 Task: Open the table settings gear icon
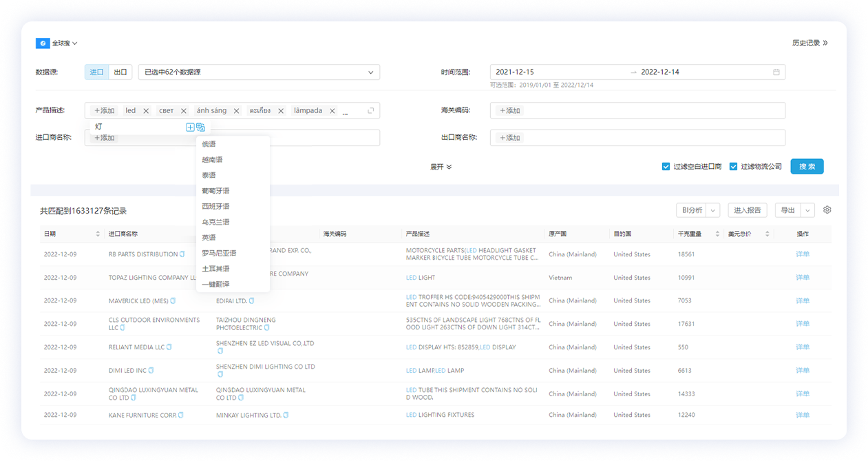[x=827, y=210]
